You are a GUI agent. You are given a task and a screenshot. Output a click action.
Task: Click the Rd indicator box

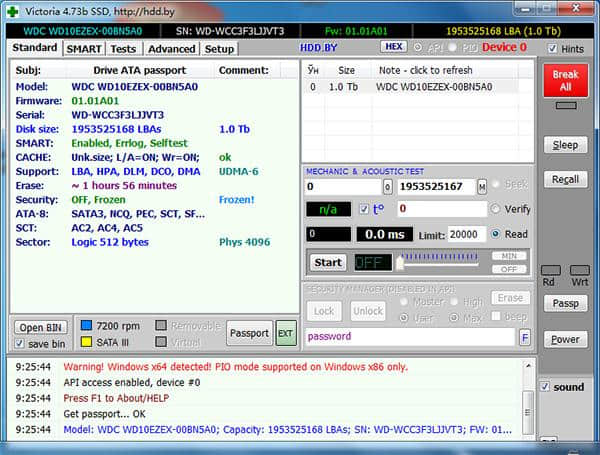(550, 270)
